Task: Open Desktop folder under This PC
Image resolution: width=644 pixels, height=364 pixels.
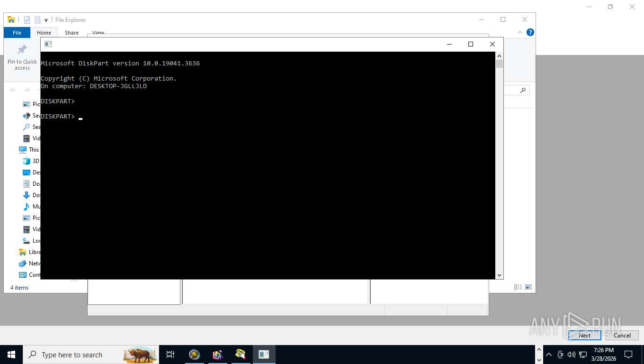Action: [31, 173]
